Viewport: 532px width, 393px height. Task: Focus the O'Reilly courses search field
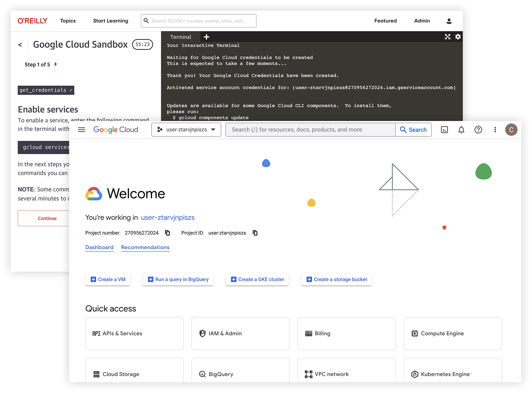pos(199,21)
